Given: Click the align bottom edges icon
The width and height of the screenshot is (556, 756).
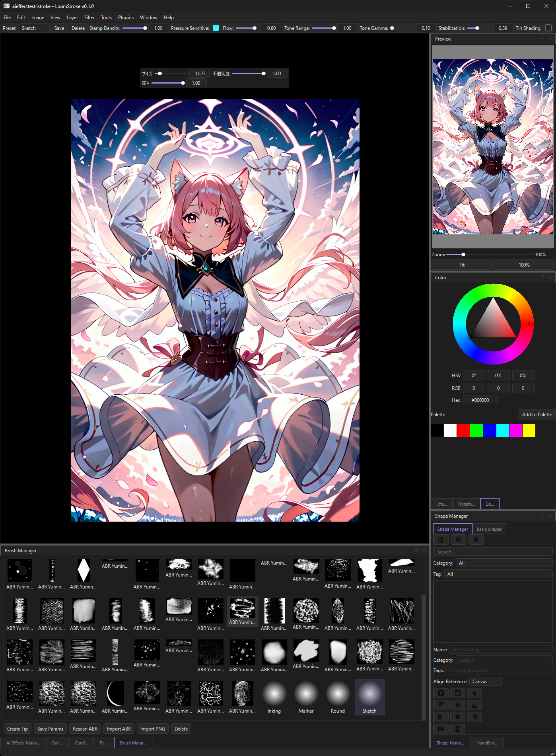Looking at the screenshot, I should [x=474, y=705].
